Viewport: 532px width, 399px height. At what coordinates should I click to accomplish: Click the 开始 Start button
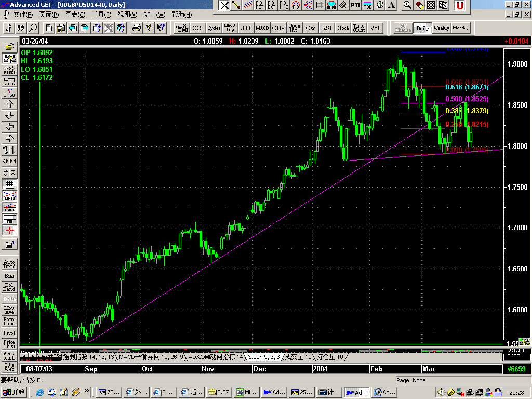coord(14,392)
